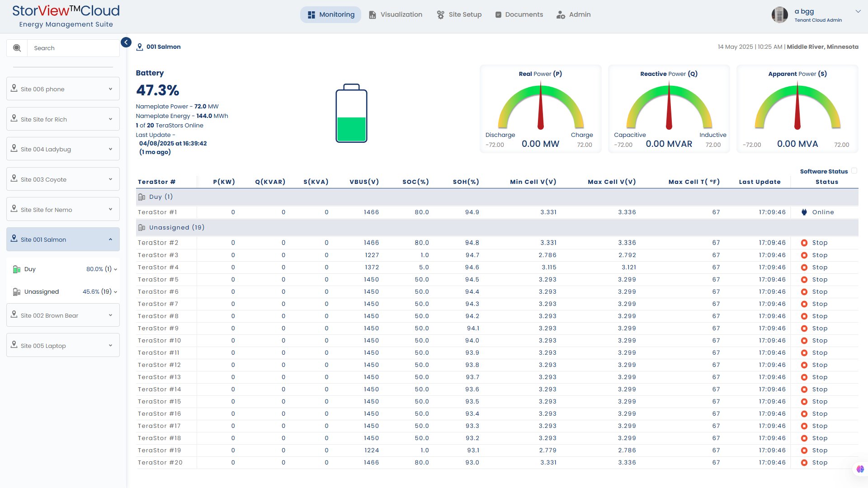Switch to the Visualization tab
Image resolution: width=868 pixels, height=488 pixels.
[396, 14]
